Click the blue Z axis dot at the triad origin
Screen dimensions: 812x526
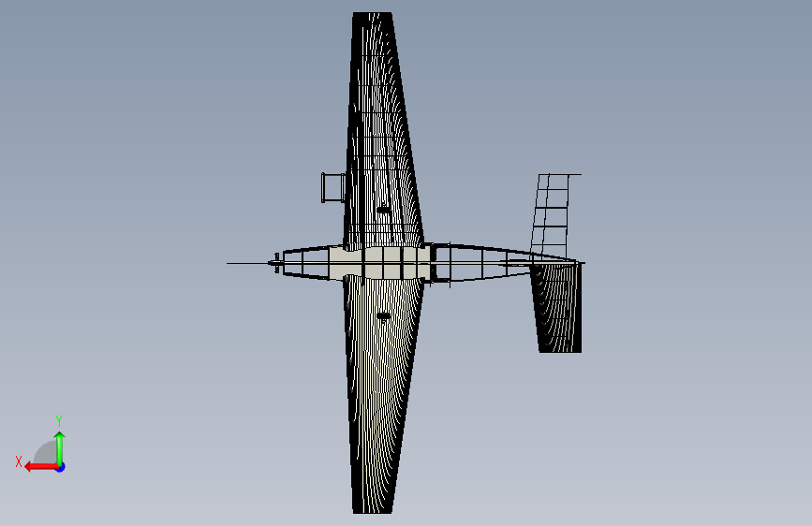tap(61, 467)
